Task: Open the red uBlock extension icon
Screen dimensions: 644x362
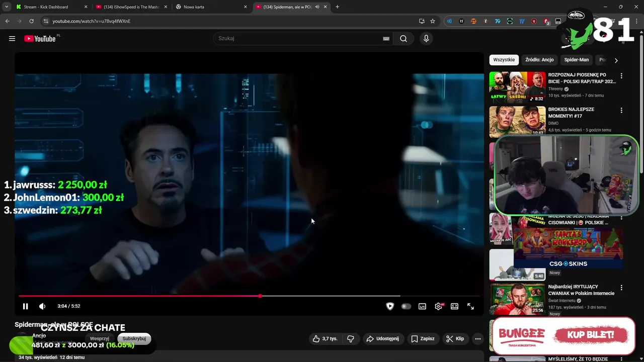Action: [x=534, y=21]
